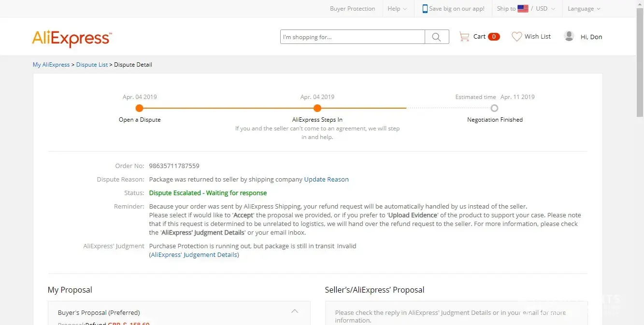Screen dimensions: 644x325
Task: Open the Dispute List breadcrumb link
Action: [92, 65]
